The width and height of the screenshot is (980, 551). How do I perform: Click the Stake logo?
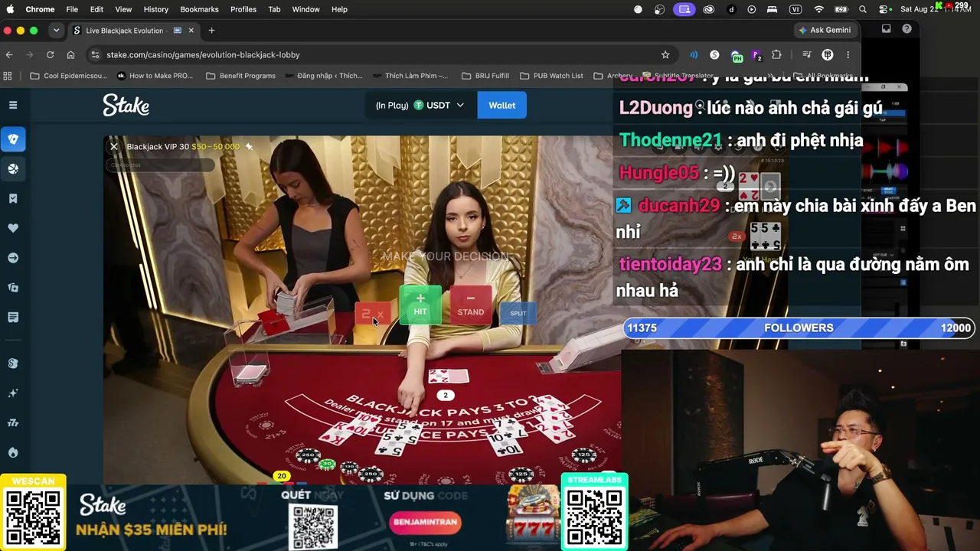tap(126, 105)
